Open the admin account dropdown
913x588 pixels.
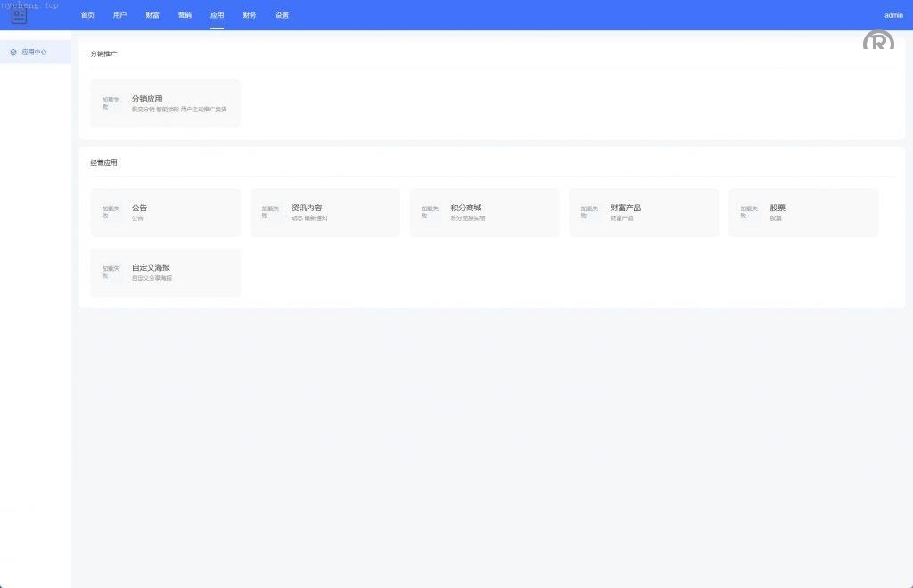tap(893, 15)
